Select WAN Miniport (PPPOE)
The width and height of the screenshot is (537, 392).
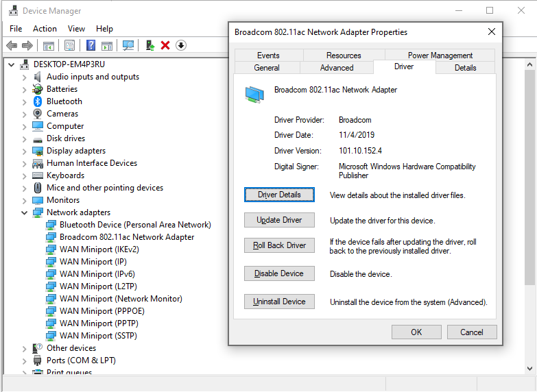click(x=95, y=311)
